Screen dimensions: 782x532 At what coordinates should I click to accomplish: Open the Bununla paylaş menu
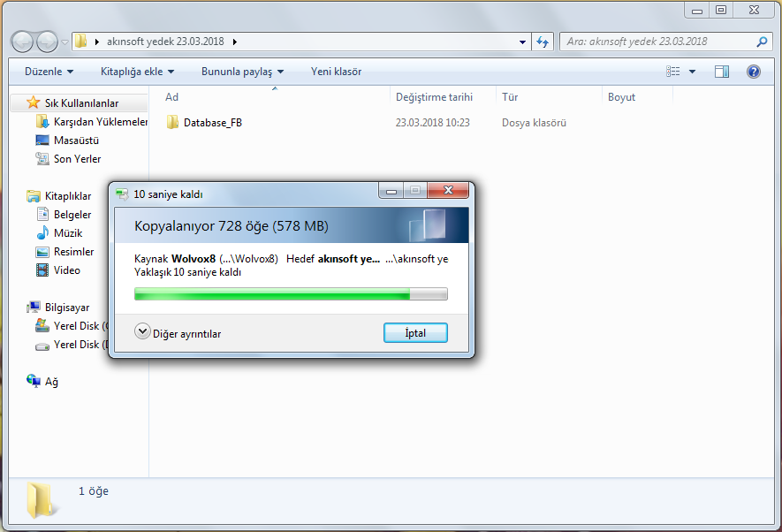coord(242,72)
